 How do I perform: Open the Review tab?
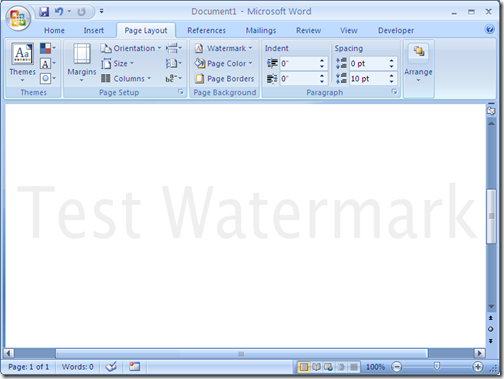coord(308,30)
